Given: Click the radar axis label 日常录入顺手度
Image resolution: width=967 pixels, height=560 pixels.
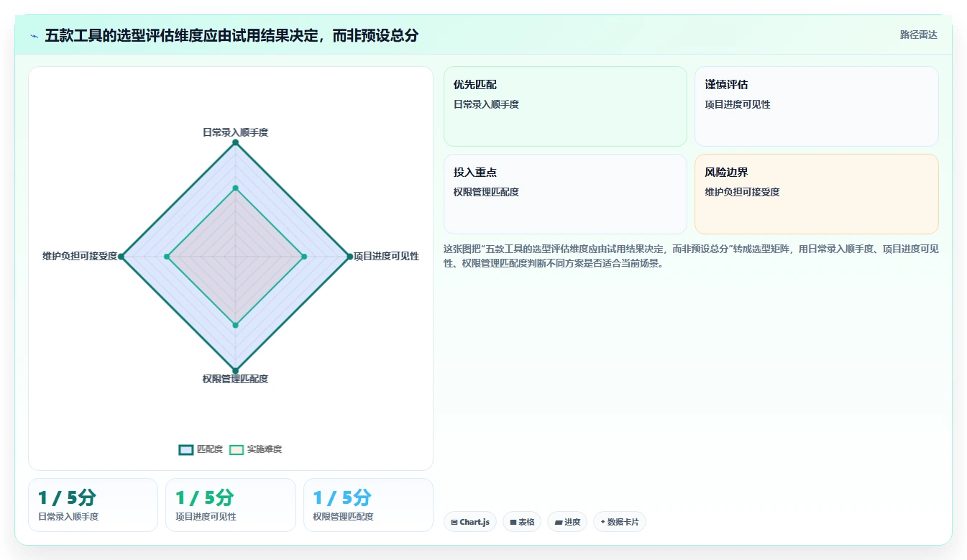Looking at the screenshot, I should 235,132.
